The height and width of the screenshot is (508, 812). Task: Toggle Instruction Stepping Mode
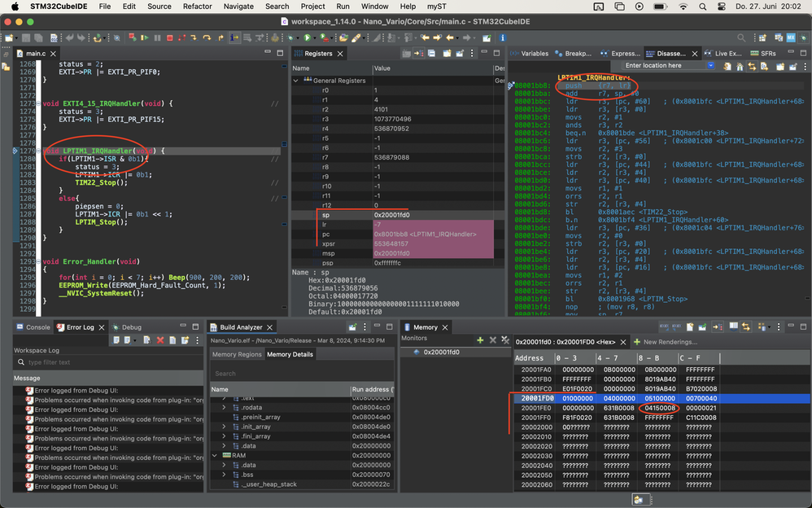coord(234,37)
